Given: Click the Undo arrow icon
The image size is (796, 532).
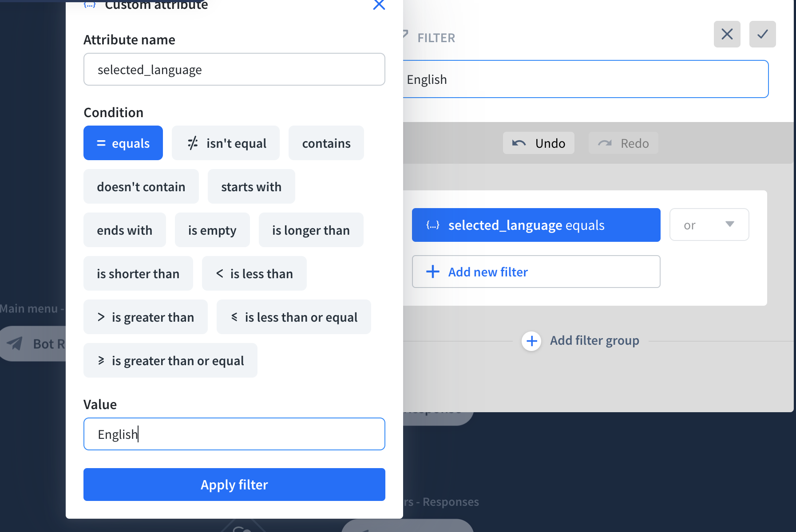Looking at the screenshot, I should pos(519,143).
